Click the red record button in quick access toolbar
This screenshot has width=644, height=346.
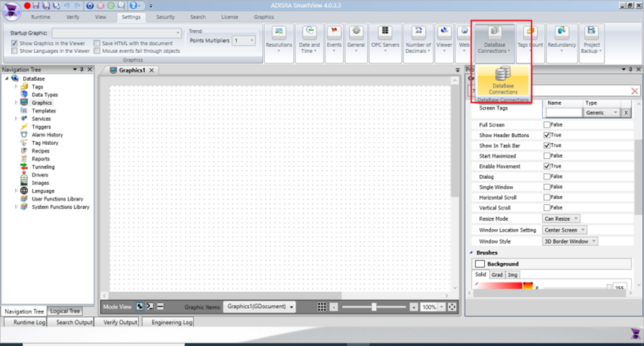click(27, 5)
